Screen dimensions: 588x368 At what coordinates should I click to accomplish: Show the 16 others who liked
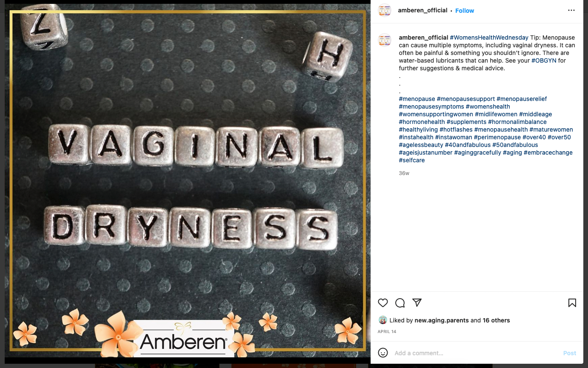pyautogui.click(x=496, y=320)
